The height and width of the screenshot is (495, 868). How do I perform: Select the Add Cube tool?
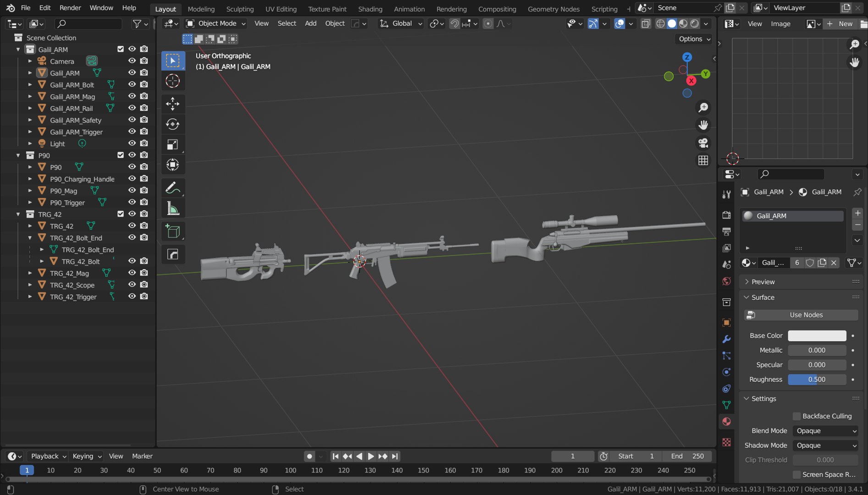173,231
